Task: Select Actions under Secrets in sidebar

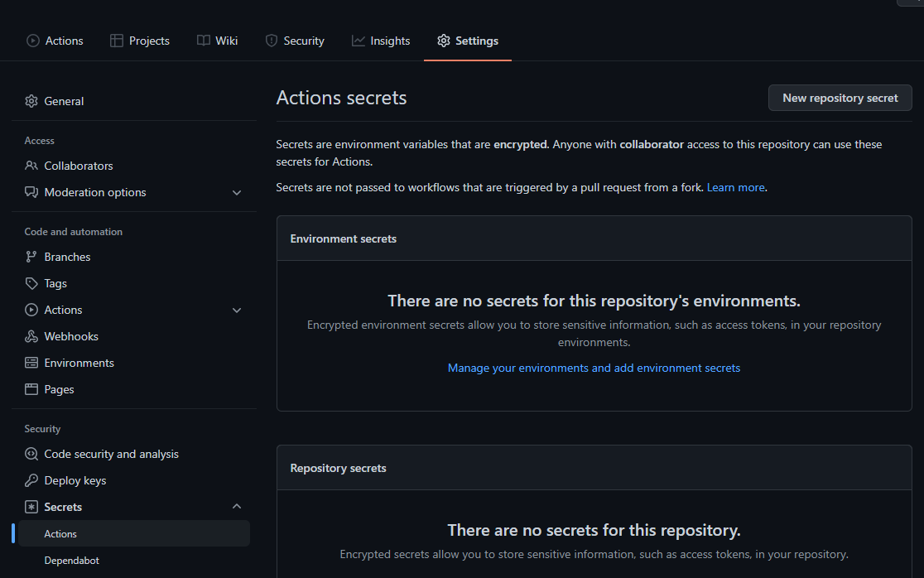Action: pyautogui.click(x=134, y=534)
